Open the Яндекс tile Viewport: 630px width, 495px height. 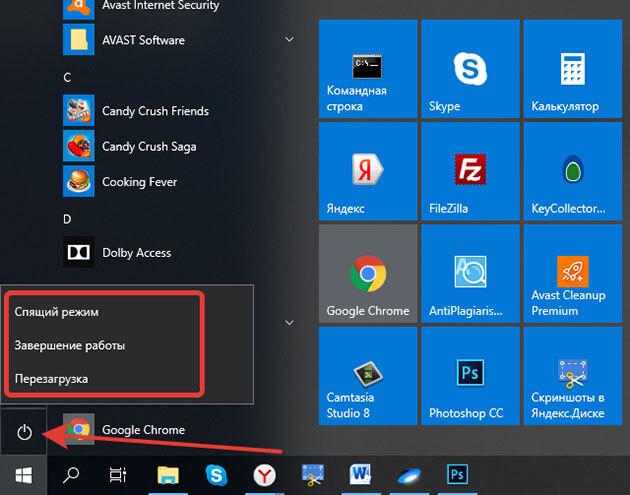pyautogui.click(x=368, y=172)
